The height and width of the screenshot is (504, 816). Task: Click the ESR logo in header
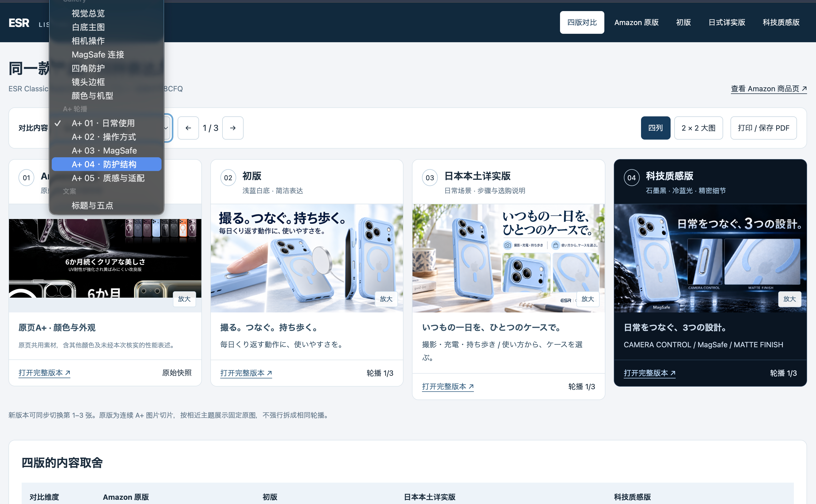pos(19,23)
